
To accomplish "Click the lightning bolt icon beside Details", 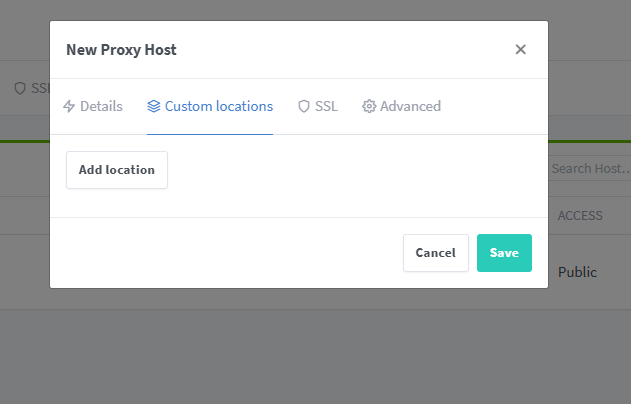I will tap(69, 106).
